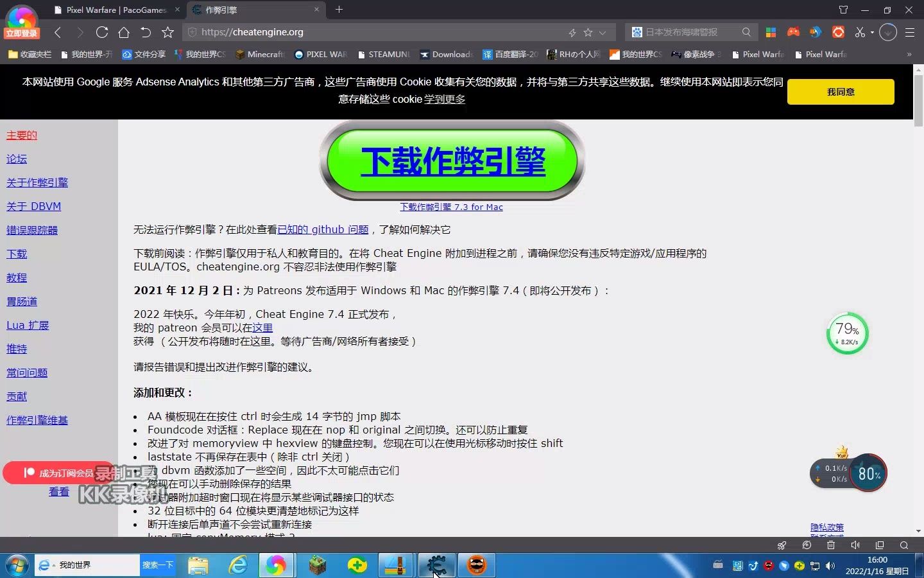Go to homepage using the home icon

tap(123, 32)
